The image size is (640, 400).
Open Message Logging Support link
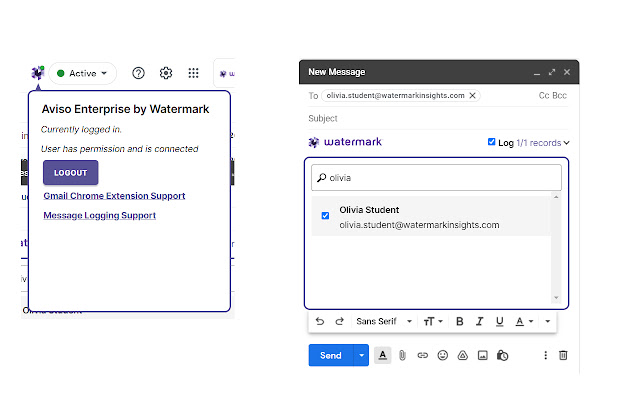(100, 216)
